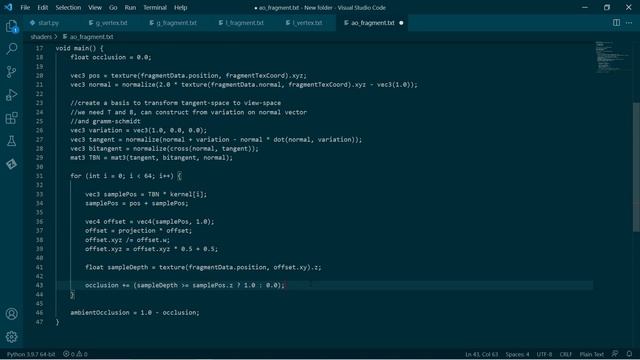Viewport: 640px width, 360px height.
Task: Split the editor to the right
Action: [616, 23]
